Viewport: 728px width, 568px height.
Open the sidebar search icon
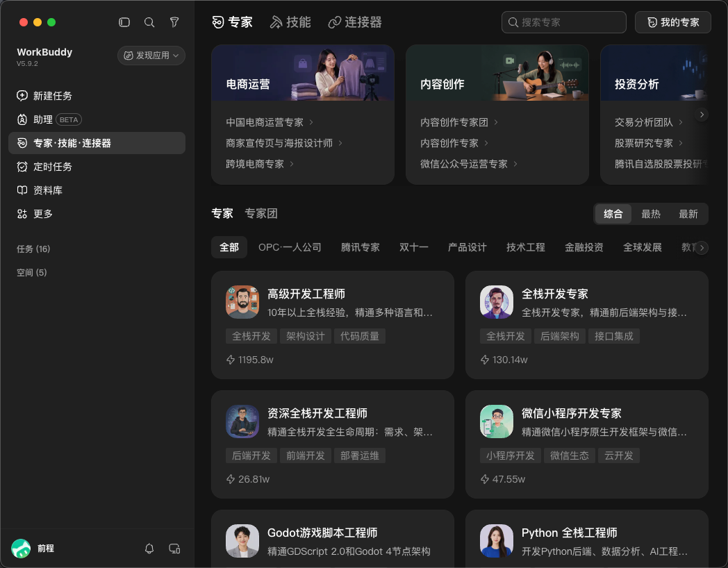pos(149,22)
